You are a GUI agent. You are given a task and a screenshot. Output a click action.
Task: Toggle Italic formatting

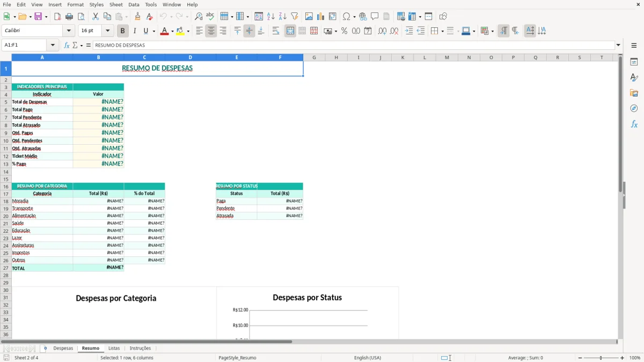135,31
